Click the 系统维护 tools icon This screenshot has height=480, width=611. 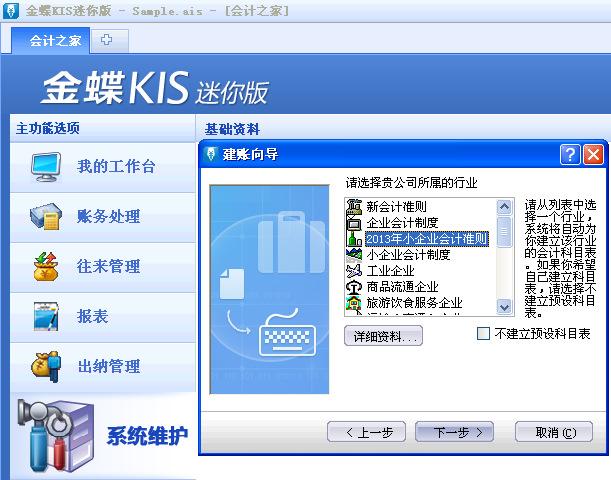(x=55, y=436)
